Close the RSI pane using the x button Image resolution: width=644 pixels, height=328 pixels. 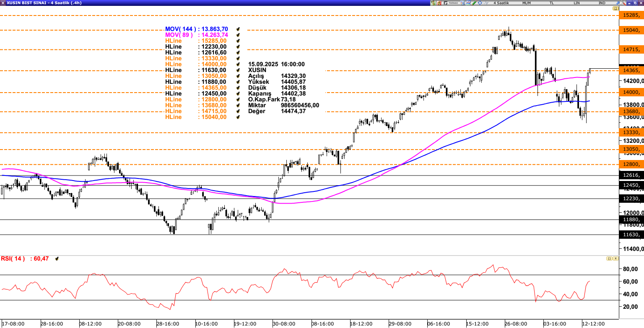pos(615,259)
